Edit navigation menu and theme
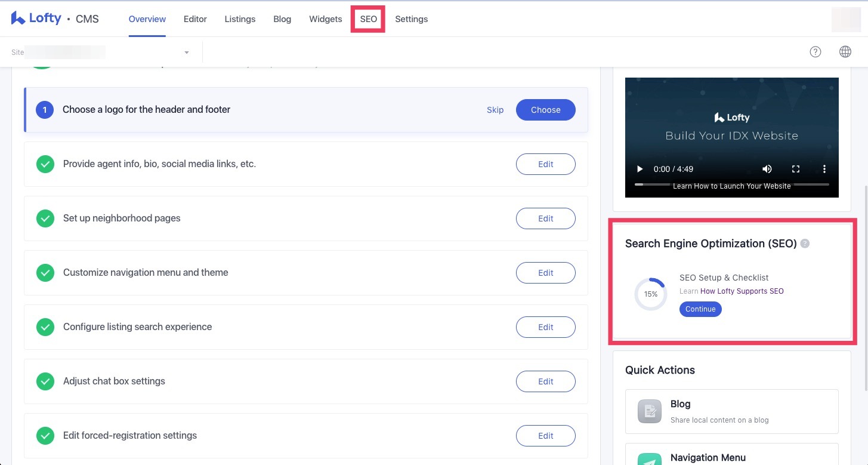 coord(546,273)
